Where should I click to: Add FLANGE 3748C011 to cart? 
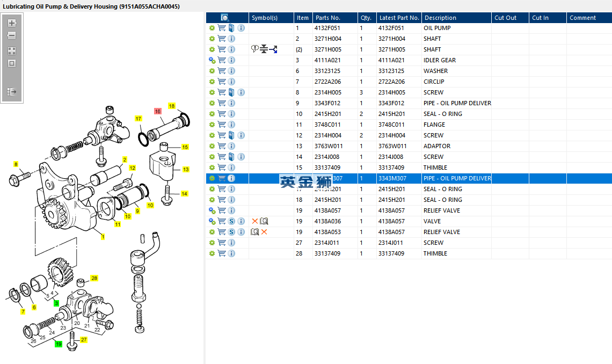coord(222,125)
